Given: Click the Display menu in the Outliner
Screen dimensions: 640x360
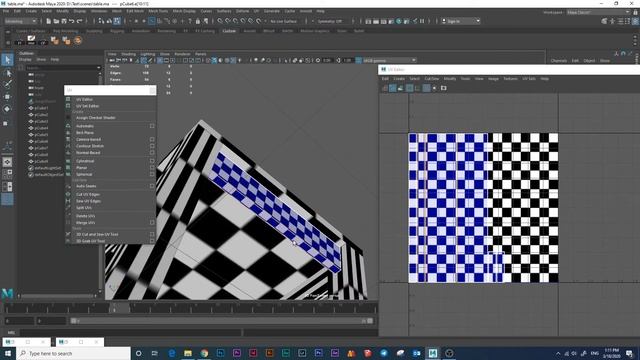Looking at the screenshot, I should tap(25, 60).
